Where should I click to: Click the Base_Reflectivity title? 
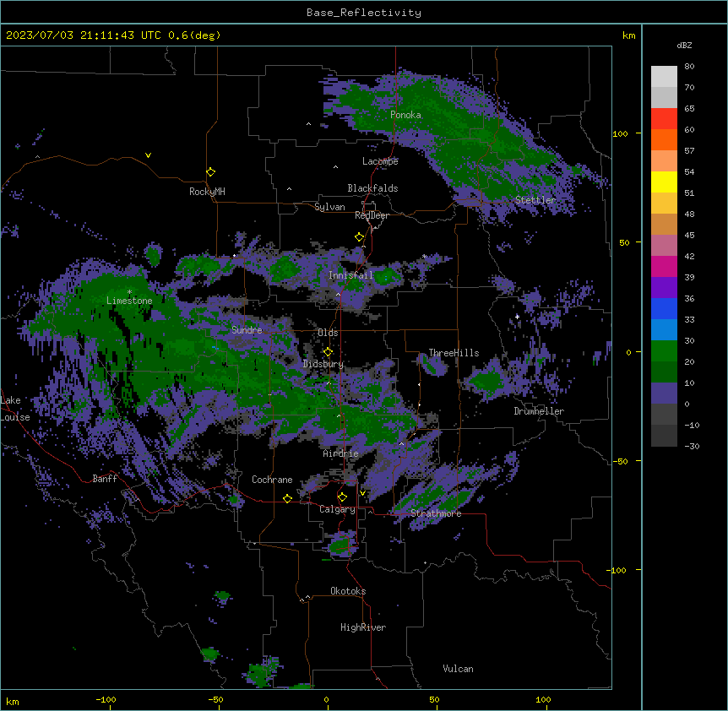pyautogui.click(x=364, y=13)
